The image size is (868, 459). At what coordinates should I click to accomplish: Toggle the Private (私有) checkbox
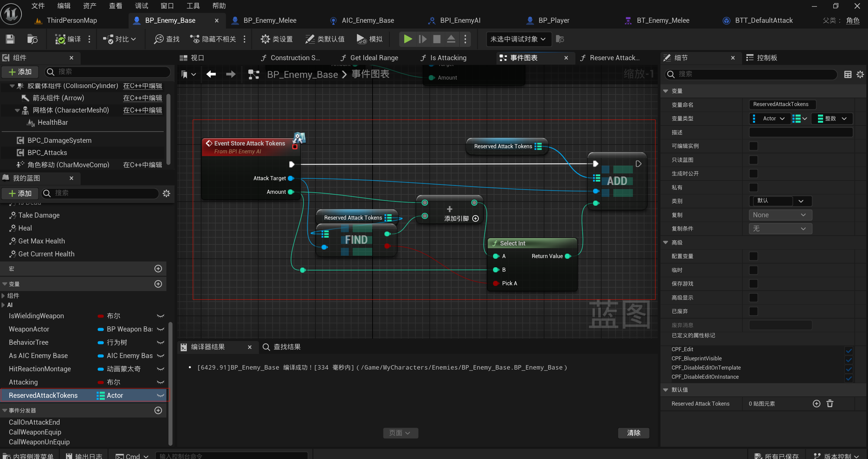(x=753, y=187)
